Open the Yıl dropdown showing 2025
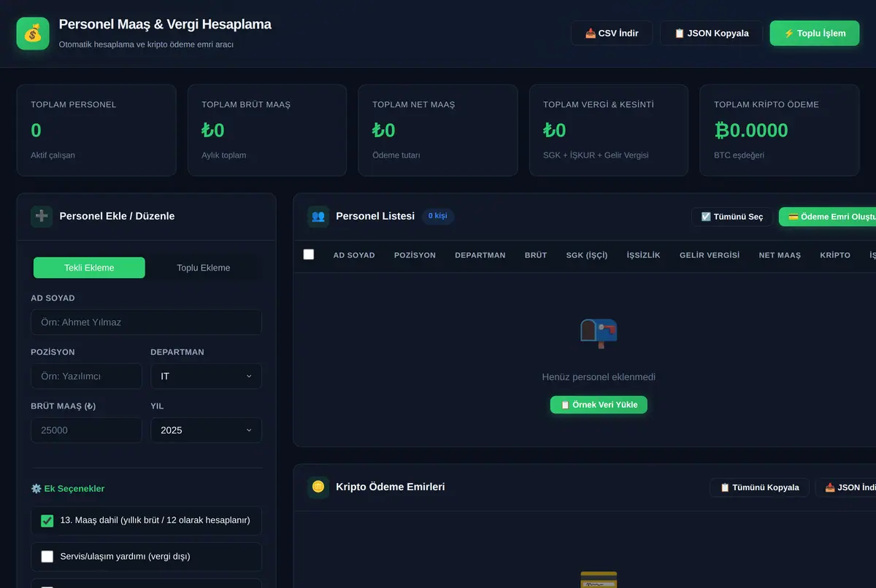This screenshot has height=588, width=876. coord(206,430)
